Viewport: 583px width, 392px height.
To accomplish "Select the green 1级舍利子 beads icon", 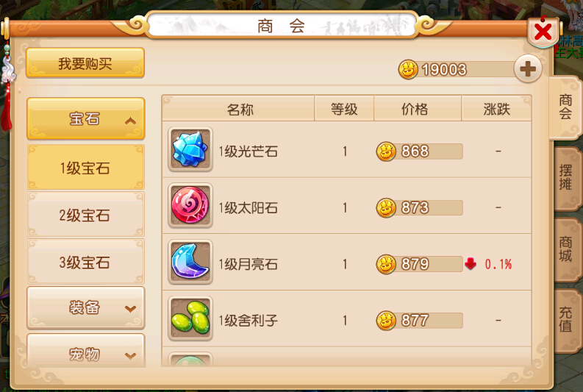I will [x=190, y=318].
